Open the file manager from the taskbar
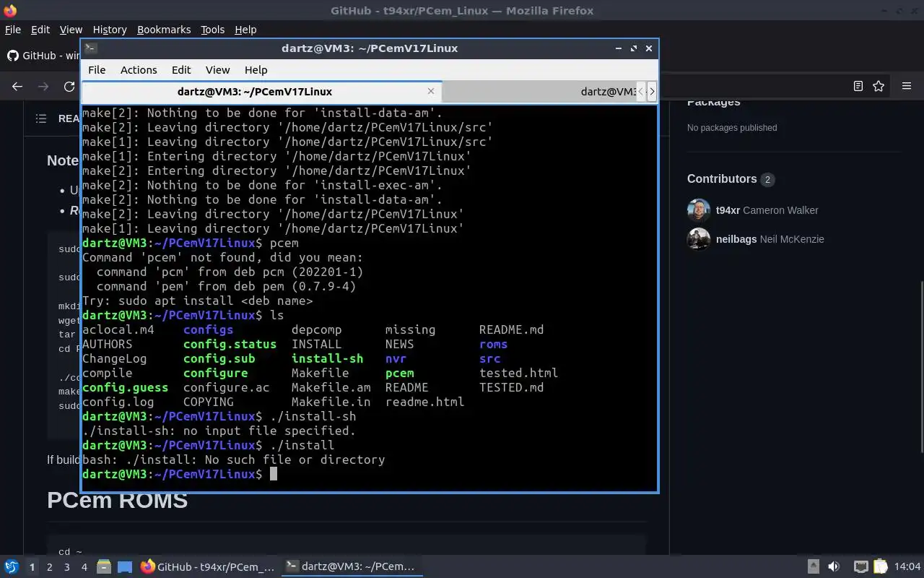The image size is (924, 578). (x=104, y=567)
